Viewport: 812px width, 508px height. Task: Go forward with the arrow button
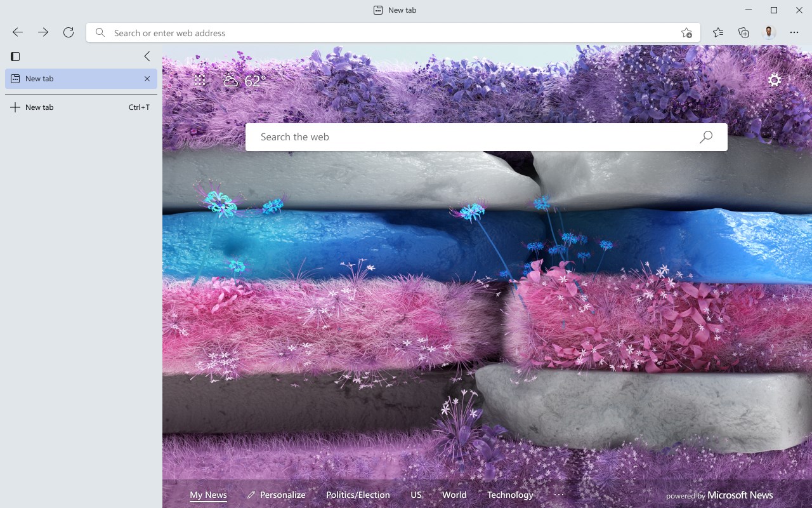click(x=43, y=32)
